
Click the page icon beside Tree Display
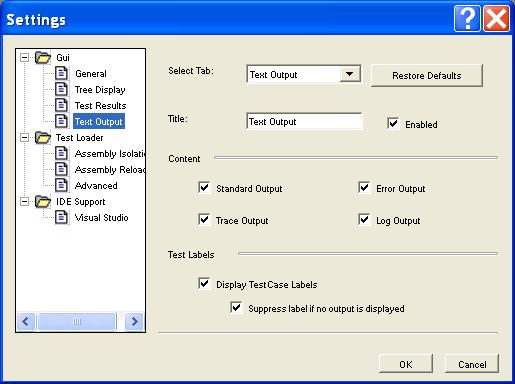[x=61, y=89]
